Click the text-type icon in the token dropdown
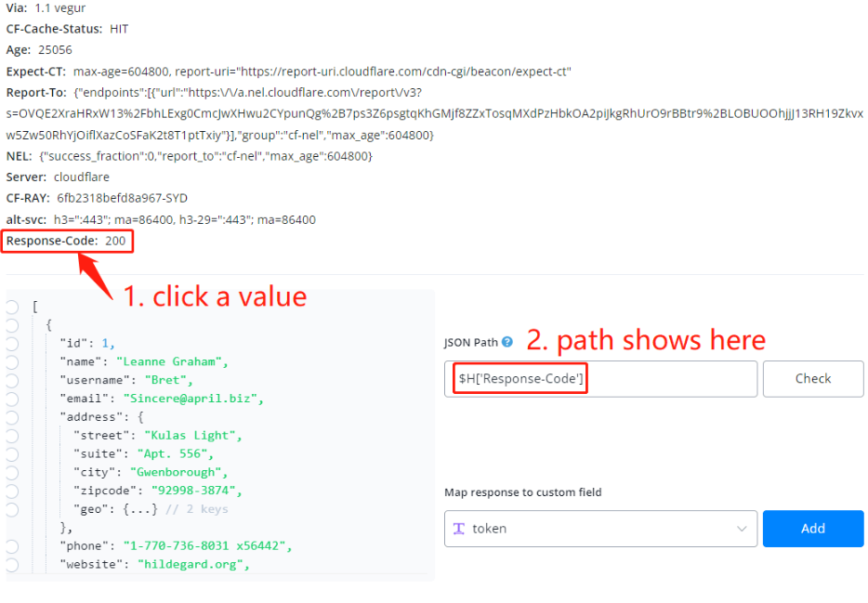The image size is (868, 603). click(459, 529)
